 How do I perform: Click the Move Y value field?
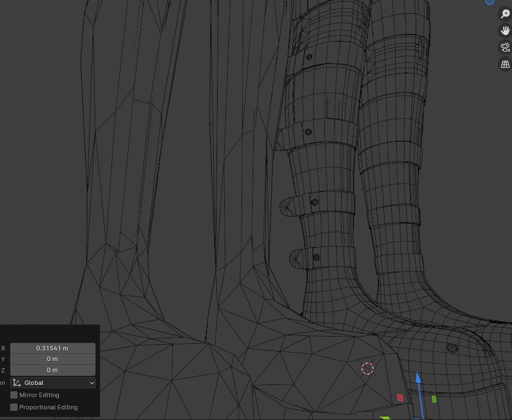click(x=52, y=359)
